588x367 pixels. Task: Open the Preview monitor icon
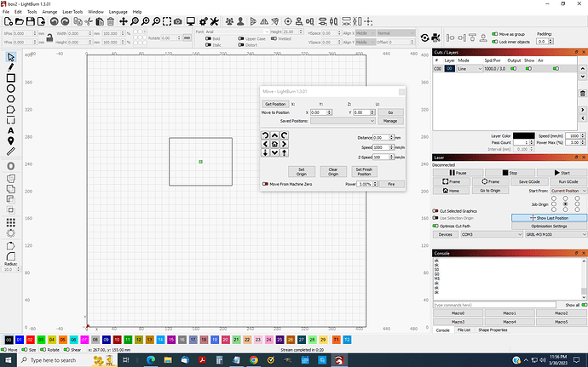point(191,21)
